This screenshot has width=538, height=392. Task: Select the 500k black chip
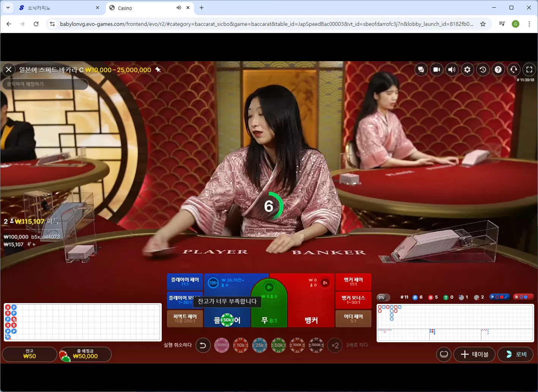316,345
